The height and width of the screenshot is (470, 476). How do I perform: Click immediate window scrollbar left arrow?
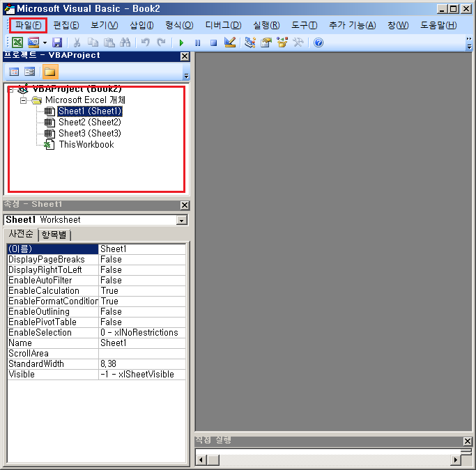click(201, 460)
